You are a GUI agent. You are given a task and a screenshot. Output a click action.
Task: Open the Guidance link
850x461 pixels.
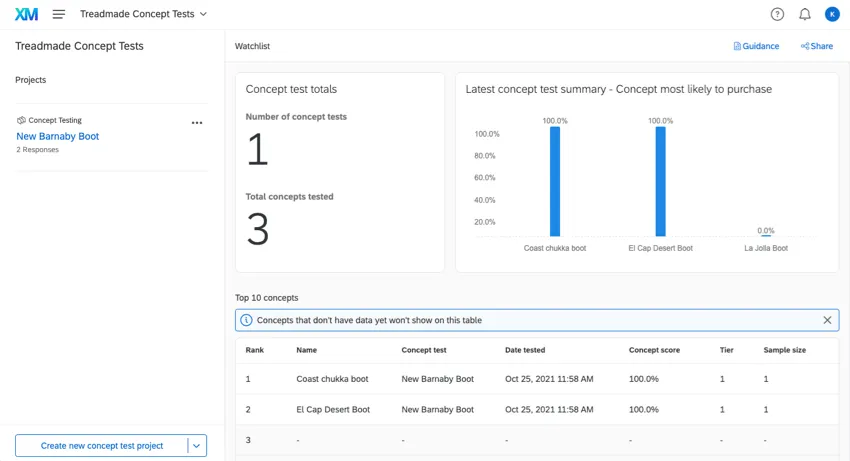click(756, 46)
